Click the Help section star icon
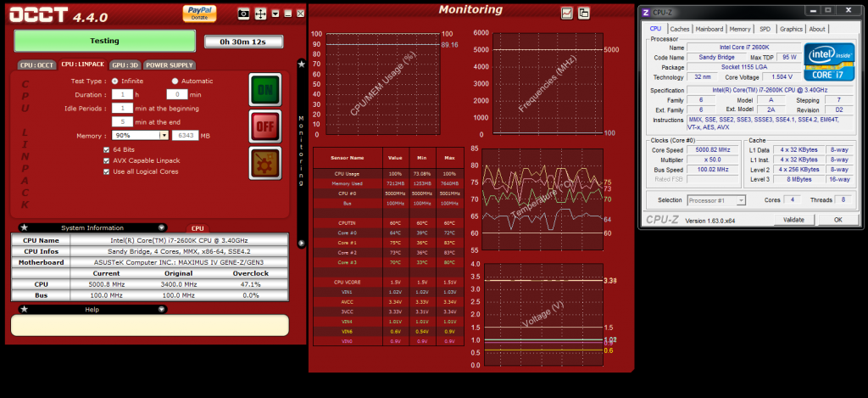The image size is (868, 398). point(25,309)
